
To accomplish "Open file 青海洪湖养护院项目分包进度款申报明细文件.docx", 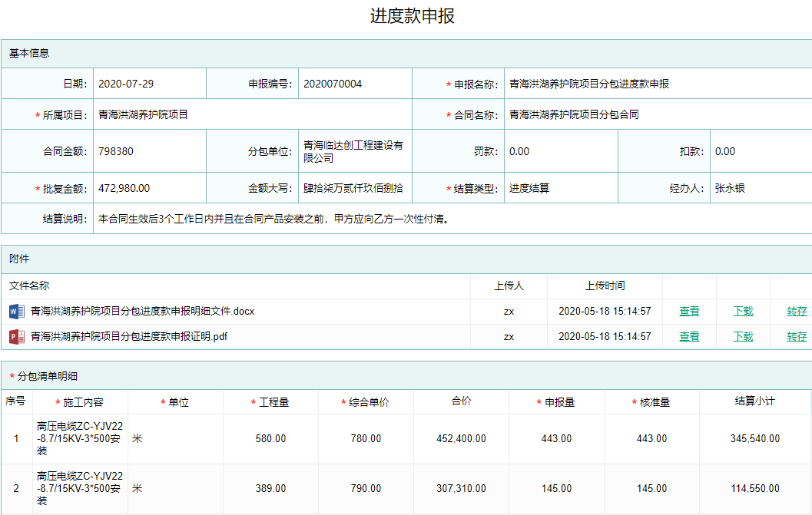I will tap(142, 312).
